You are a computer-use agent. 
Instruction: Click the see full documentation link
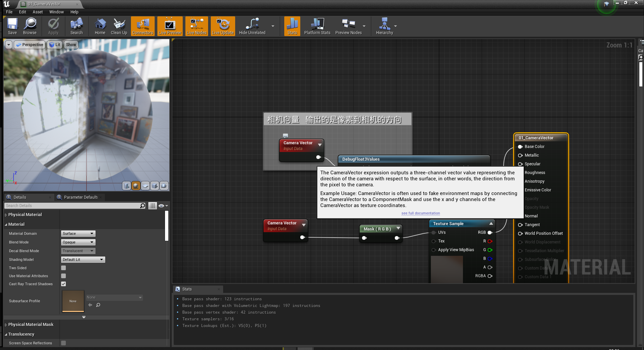click(420, 213)
